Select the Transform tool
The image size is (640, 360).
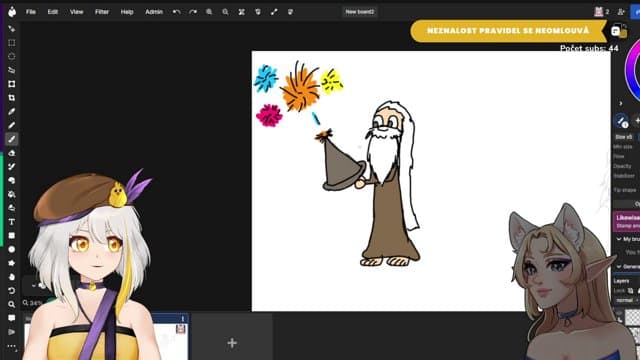click(x=12, y=84)
